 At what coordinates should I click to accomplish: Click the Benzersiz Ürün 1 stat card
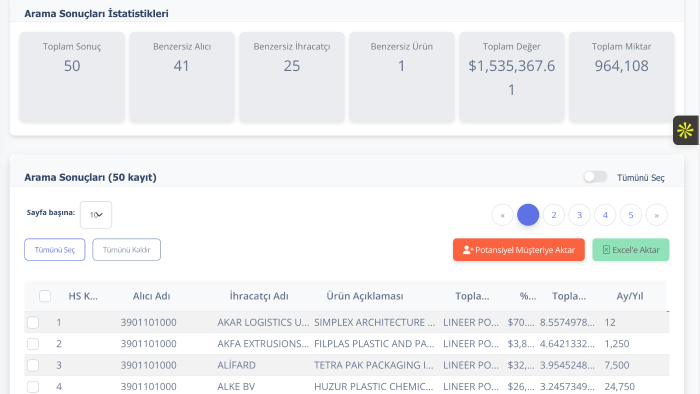point(402,77)
